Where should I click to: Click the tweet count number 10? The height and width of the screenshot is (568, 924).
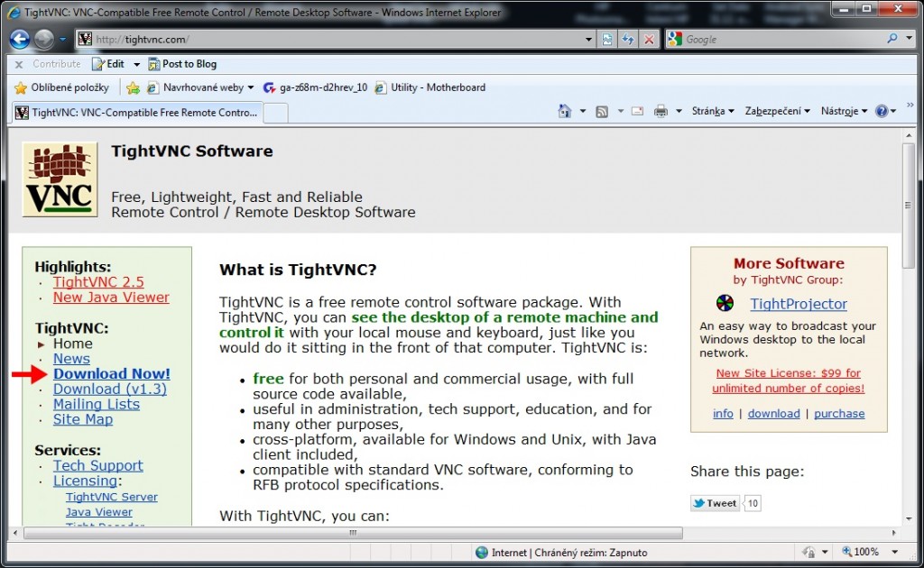point(753,503)
